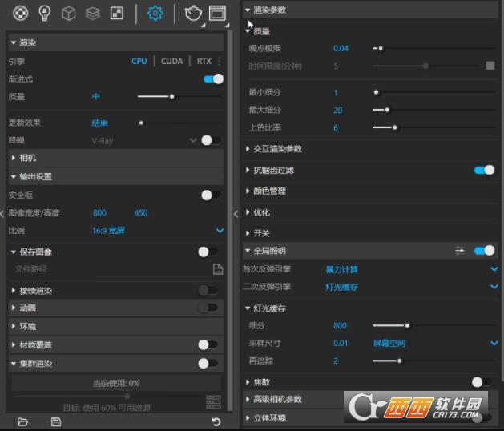Click the 最大细分 value 20

tap(338, 111)
